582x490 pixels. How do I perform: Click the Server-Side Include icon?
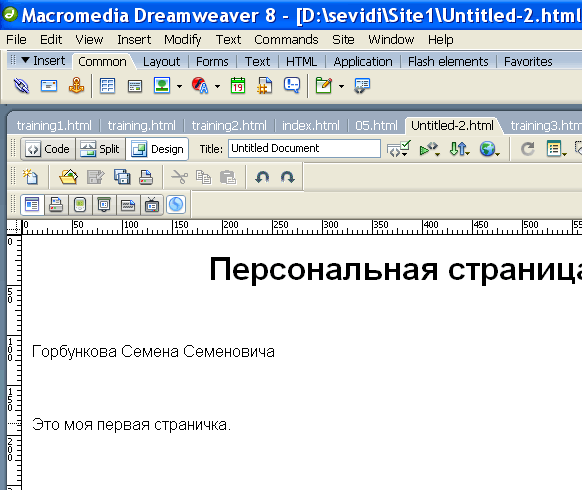coord(264,86)
